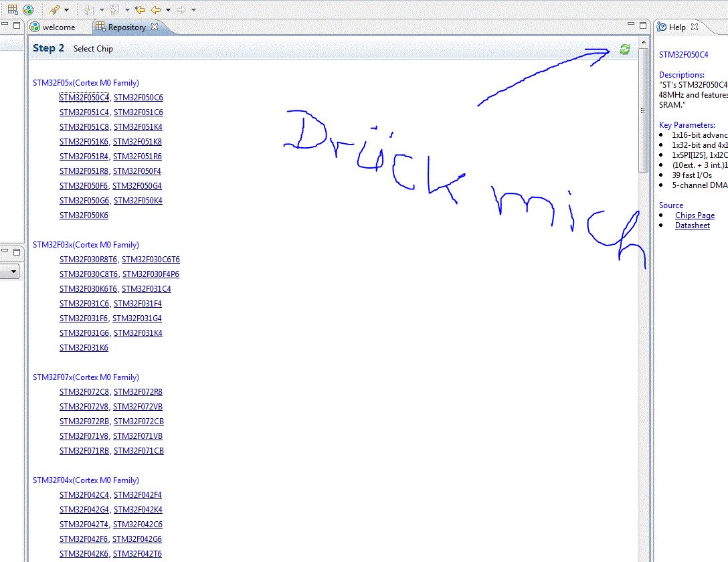Screen dimensions: 728x562
Task: Click scroll up arrow of Repository scrollbar
Action: (644, 42)
